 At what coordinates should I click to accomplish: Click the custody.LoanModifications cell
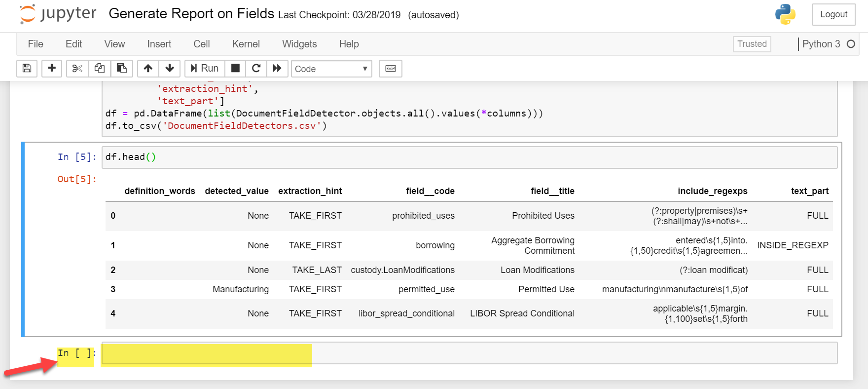pos(402,270)
